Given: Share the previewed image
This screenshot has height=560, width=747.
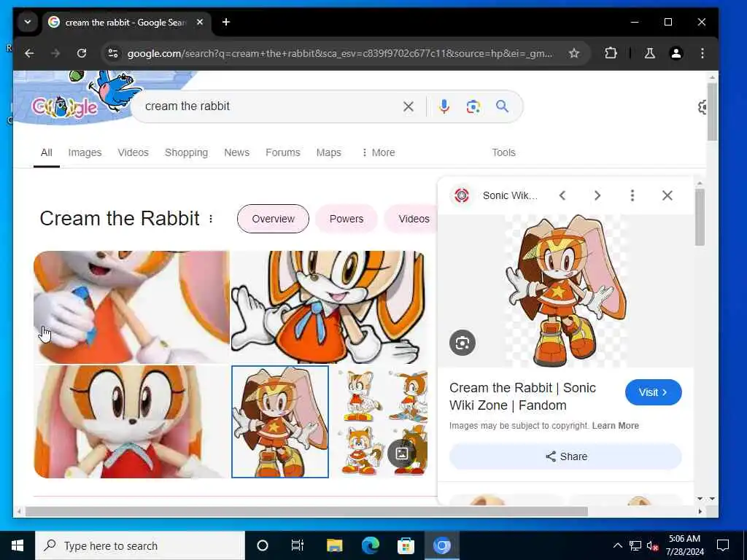Looking at the screenshot, I should click(565, 456).
